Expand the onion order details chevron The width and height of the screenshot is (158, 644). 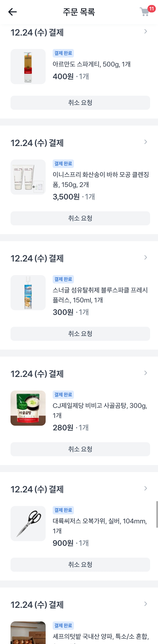146,604
